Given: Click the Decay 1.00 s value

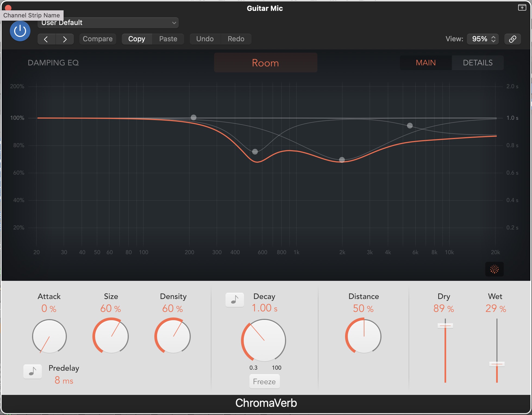Looking at the screenshot, I should tap(265, 308).
